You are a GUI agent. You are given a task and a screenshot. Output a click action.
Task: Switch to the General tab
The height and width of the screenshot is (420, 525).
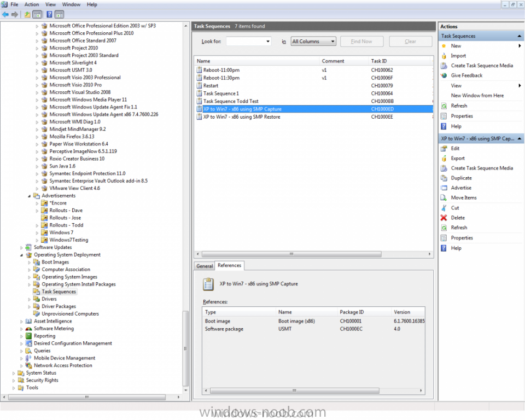[205, 266]
